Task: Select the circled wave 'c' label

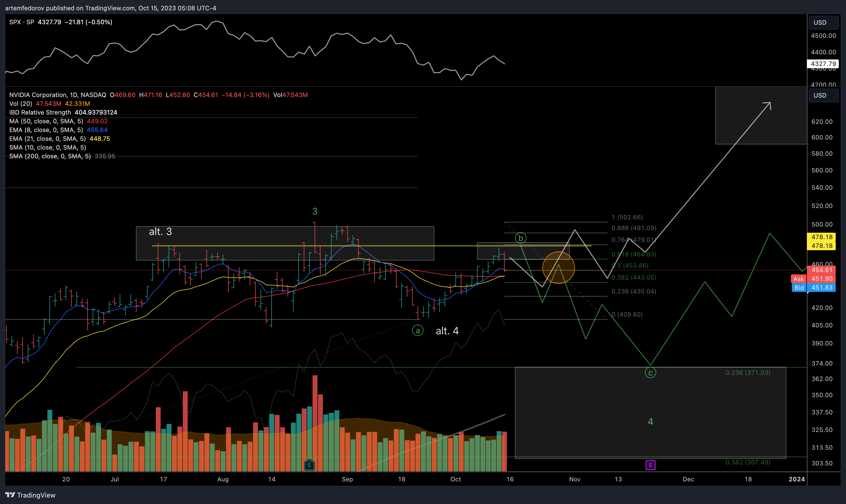Action: tap(650, 373)
